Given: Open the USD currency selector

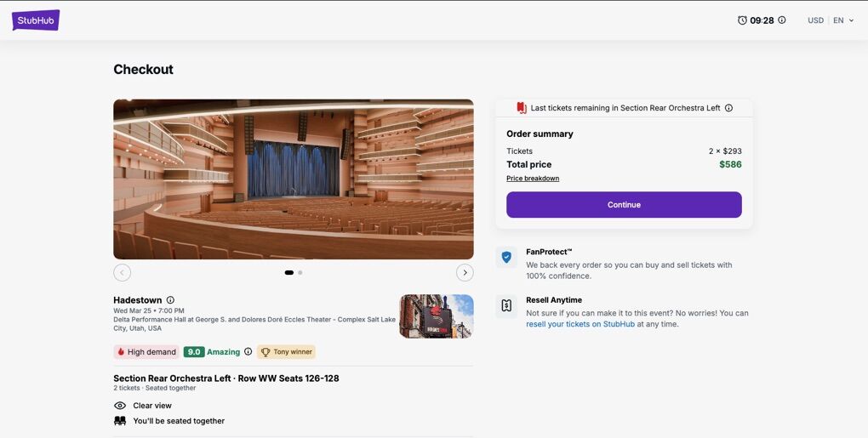Looking at the screenshot, I should 815,20.
